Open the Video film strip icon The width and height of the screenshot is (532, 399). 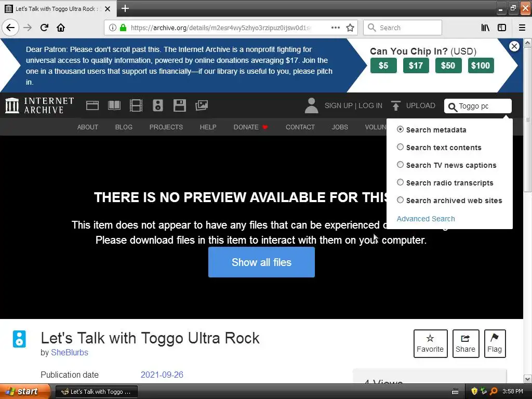point(136,105)
